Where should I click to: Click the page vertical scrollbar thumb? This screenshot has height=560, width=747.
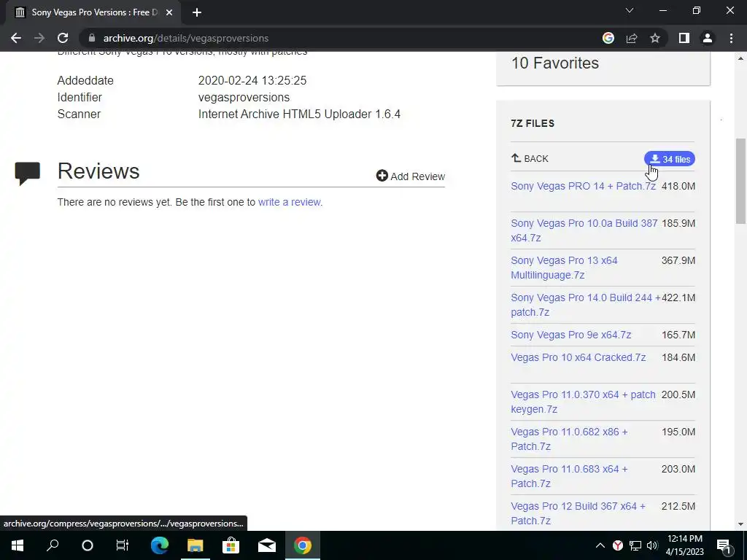(740, 181)
